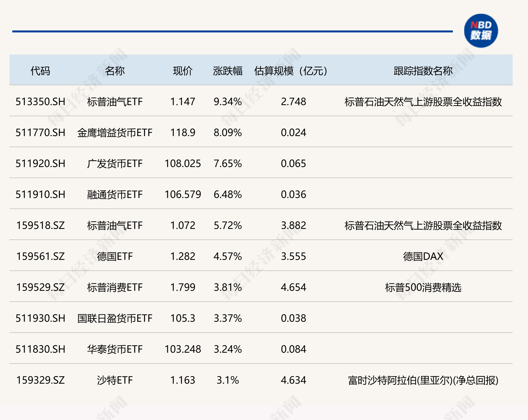528x420 pixels.
Task: Select the code 159518.SZ
Action: 40,225
